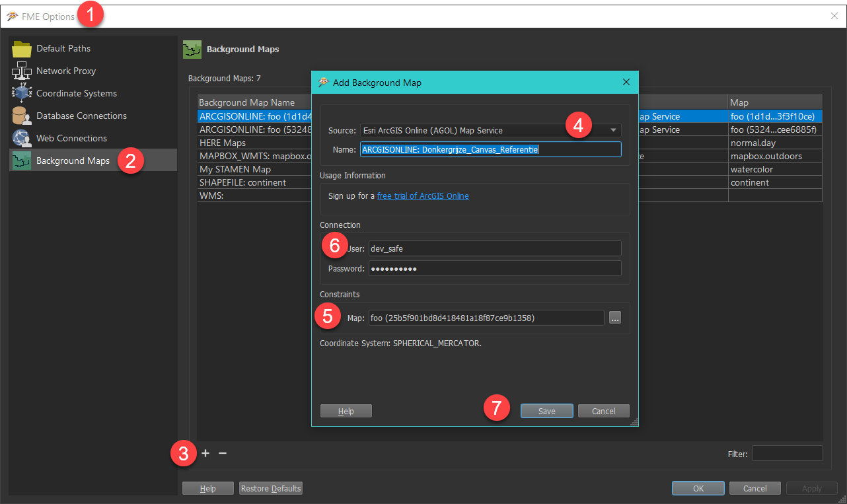Add a new background map with plus
Image resolution: width=847 pixels, height=504 pixels.
205,453
